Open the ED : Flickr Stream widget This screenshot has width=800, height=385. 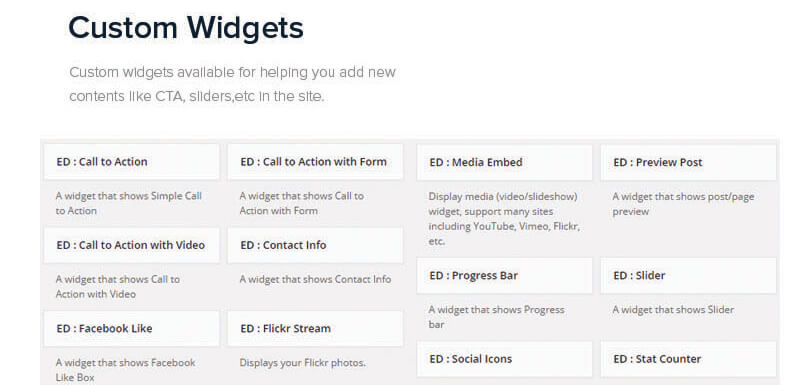pyautogui.click(x=315, y=329)
